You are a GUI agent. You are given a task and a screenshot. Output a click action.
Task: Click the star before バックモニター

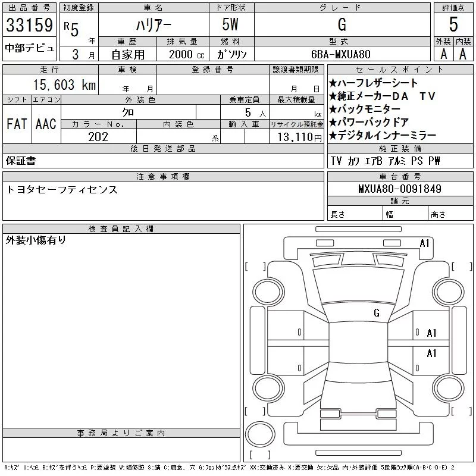pos(333,109)
